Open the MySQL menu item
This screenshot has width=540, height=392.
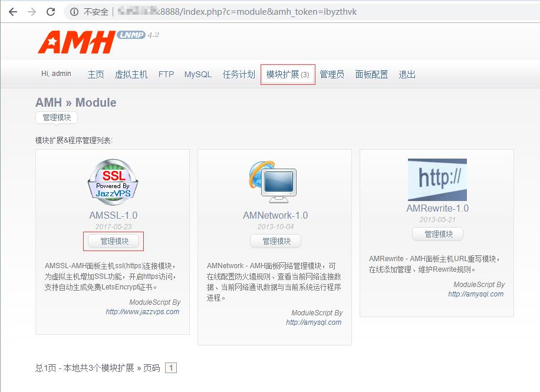197,74
